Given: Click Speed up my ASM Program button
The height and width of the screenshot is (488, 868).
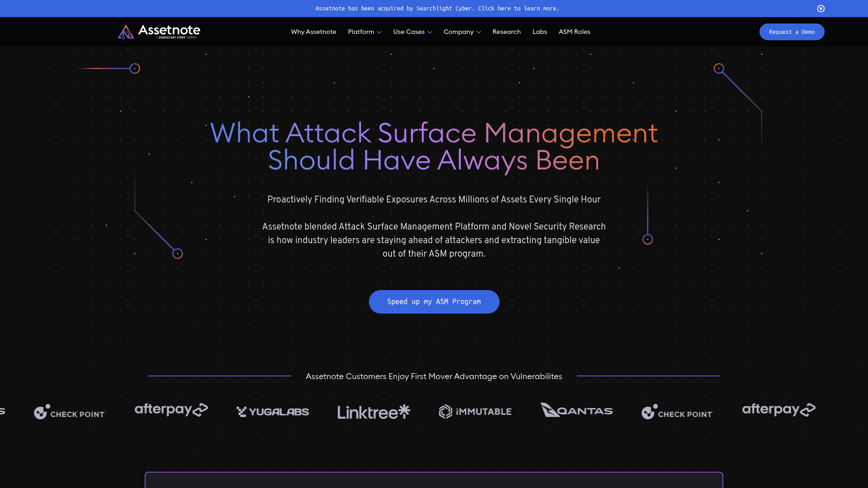Looking at the screenshot, I should click(x=434, y=302).
